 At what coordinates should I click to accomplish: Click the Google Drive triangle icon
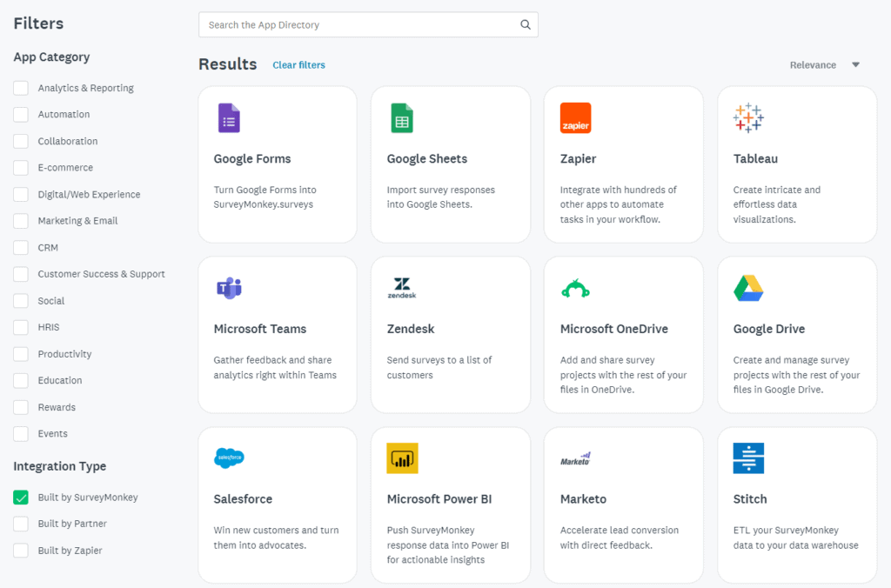748,288
